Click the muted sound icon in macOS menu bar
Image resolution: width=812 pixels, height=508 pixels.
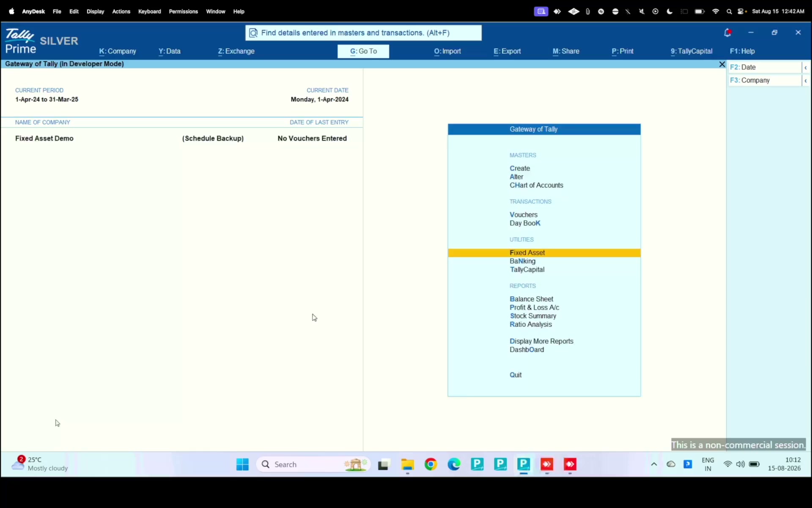click(x=642, y=11)
